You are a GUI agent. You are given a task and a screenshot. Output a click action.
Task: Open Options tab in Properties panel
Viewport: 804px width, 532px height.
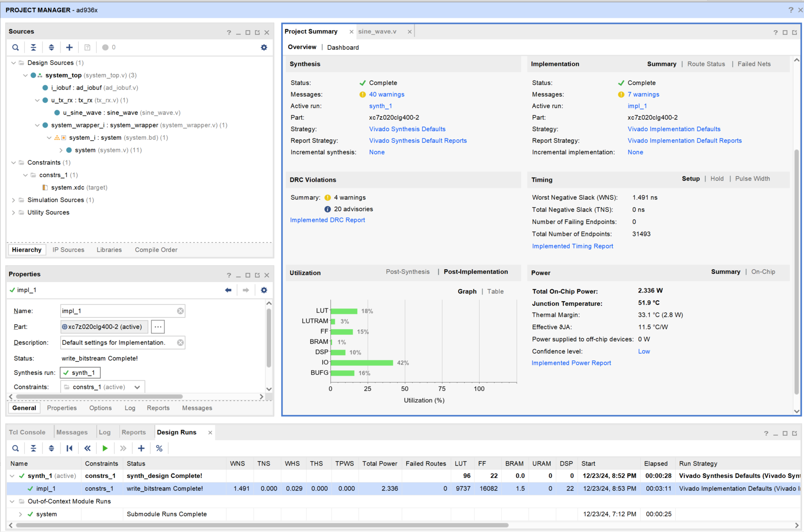tap(101, 408)
